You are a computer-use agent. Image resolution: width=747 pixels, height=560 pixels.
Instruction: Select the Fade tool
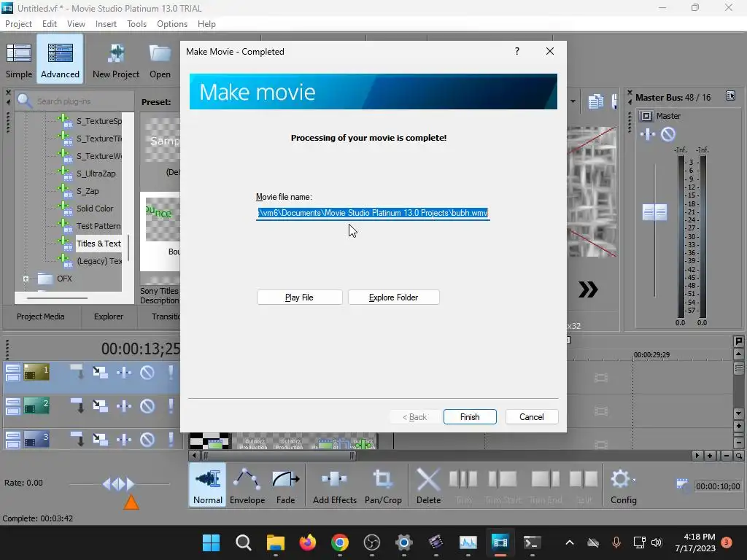click(286, 486)
